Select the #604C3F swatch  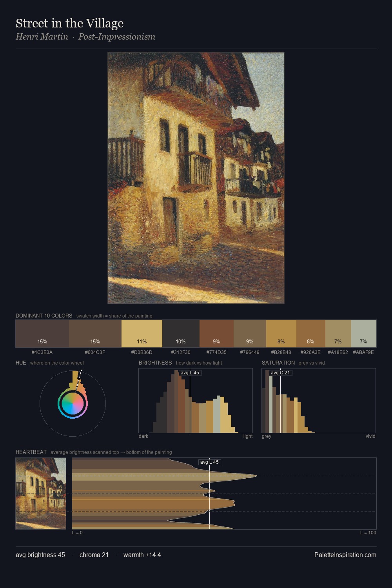(95, 334)
